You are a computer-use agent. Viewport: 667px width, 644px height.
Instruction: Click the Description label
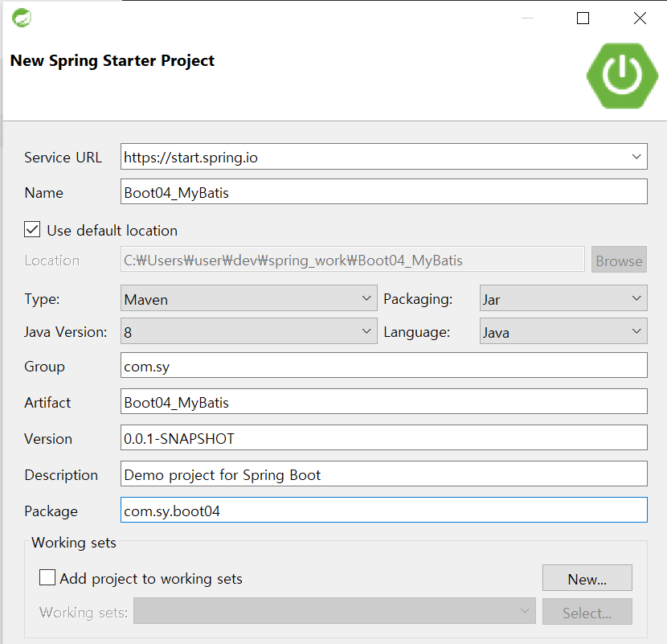pyautogui.click(x=61, y=475)
